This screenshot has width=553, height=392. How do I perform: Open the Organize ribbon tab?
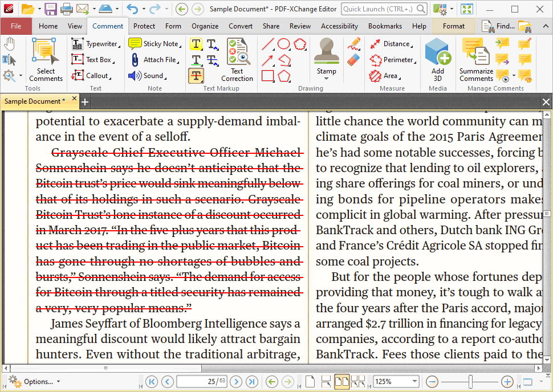205,26
